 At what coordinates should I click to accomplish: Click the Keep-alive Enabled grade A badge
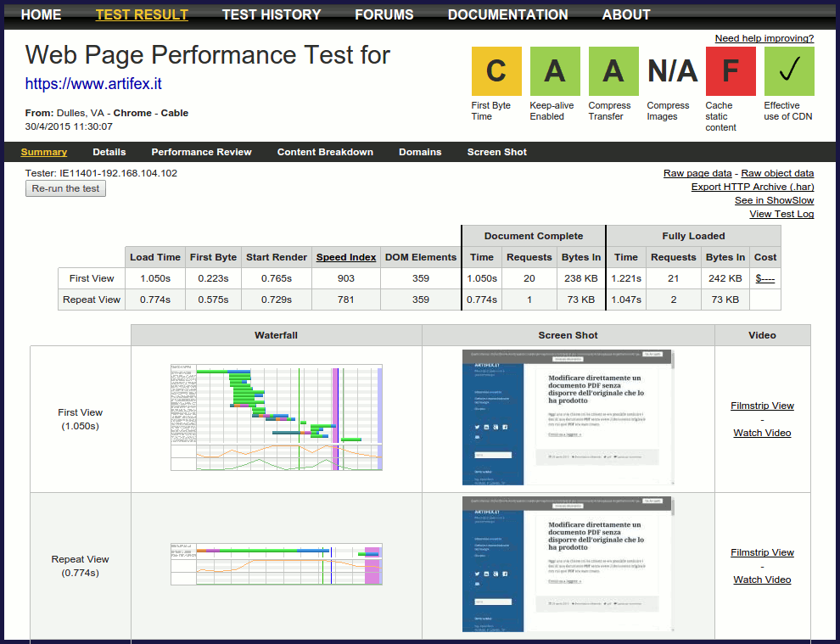(555, 71)
